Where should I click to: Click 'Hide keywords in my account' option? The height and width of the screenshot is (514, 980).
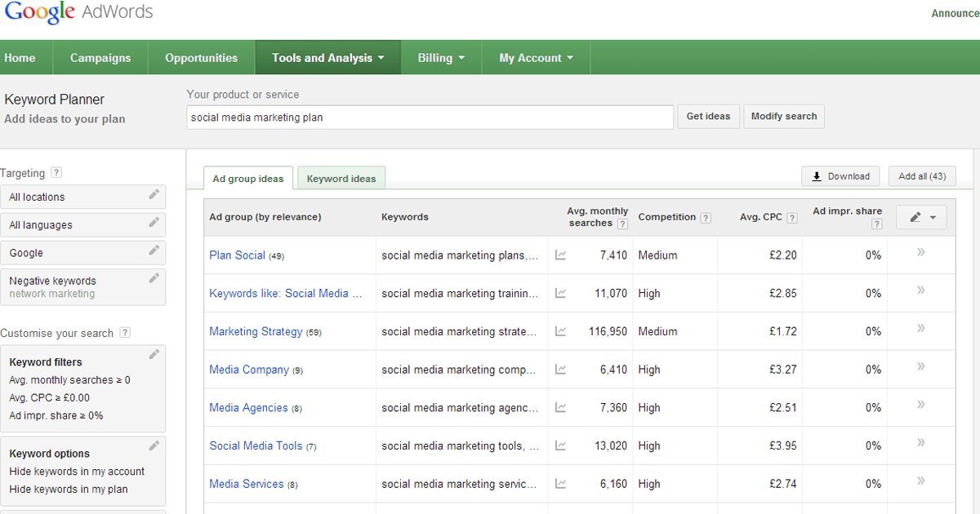(x=77, y=472)
